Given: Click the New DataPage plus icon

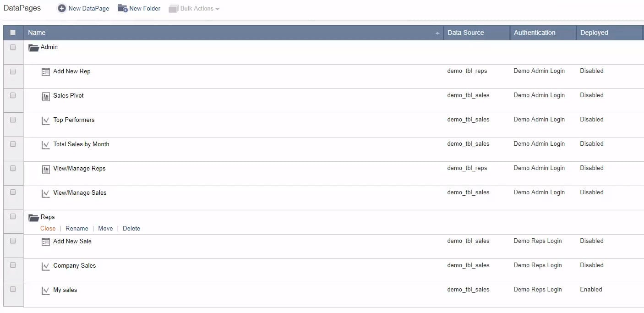Looking at the screenshot, I should [x=61, y=8].
